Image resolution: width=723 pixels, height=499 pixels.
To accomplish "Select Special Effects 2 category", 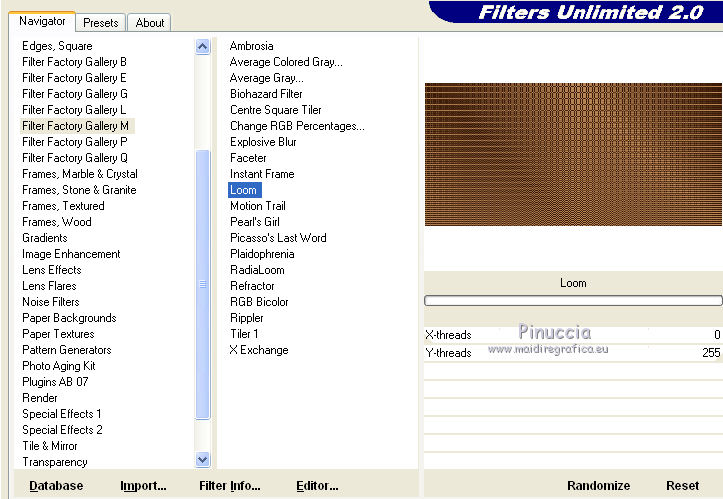I will (x=62, y=430).
